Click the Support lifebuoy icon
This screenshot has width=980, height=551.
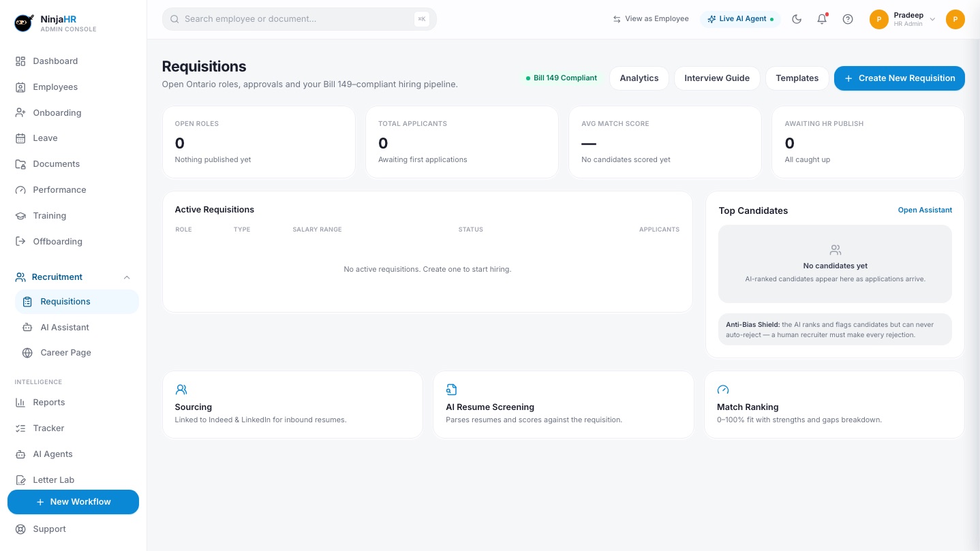pos(20,529)
